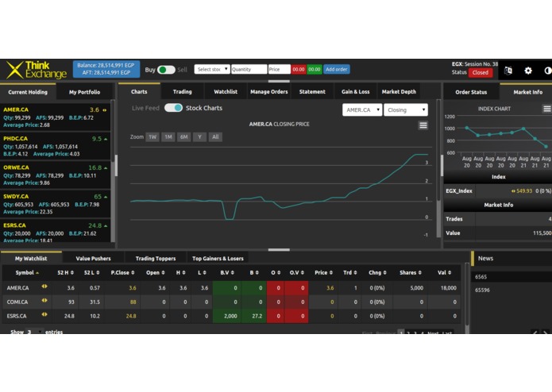Click the arrow icon beside COMI.CA in watchlist

click(44, 301)
